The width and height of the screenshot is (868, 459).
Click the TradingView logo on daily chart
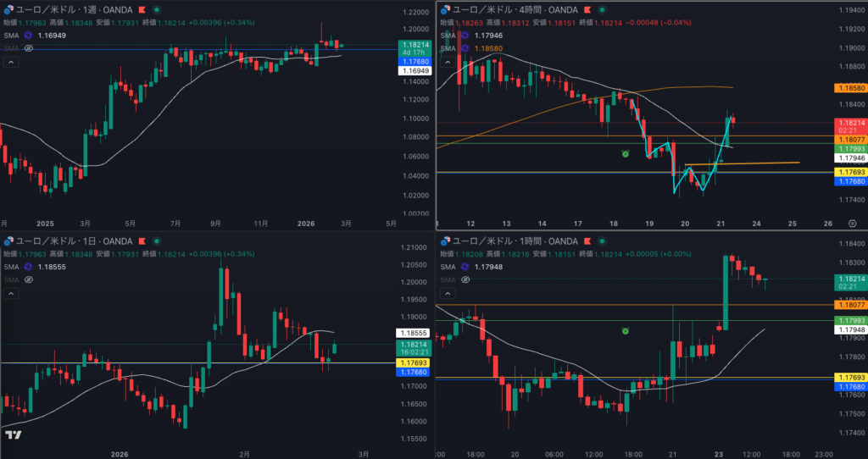[x=13, y=435]
